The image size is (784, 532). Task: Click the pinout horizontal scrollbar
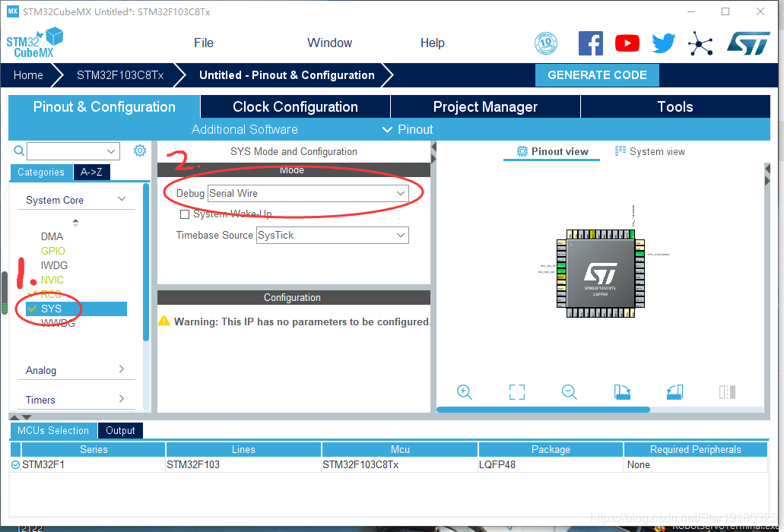pyautogui.click(x=543, y=410)
